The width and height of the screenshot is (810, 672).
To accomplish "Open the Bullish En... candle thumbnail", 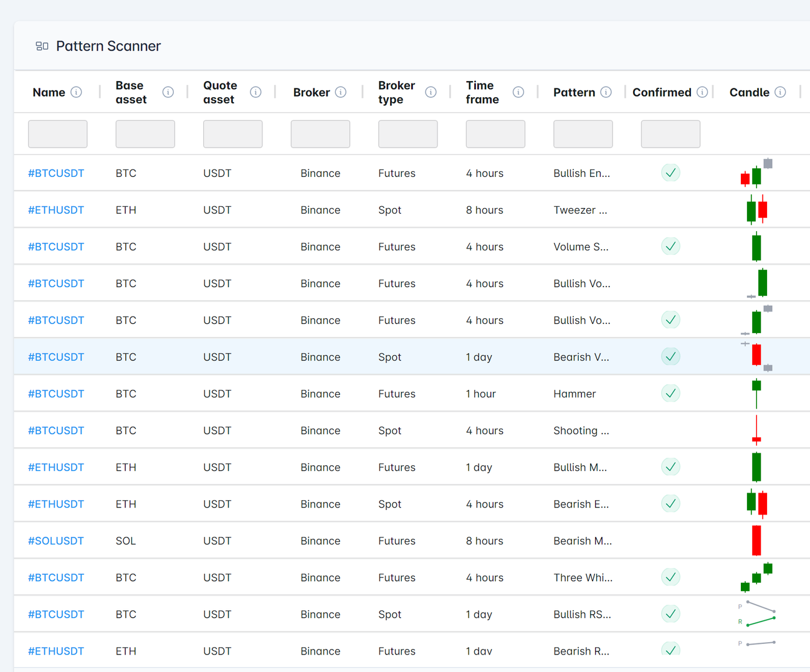I will click(756, 173).
